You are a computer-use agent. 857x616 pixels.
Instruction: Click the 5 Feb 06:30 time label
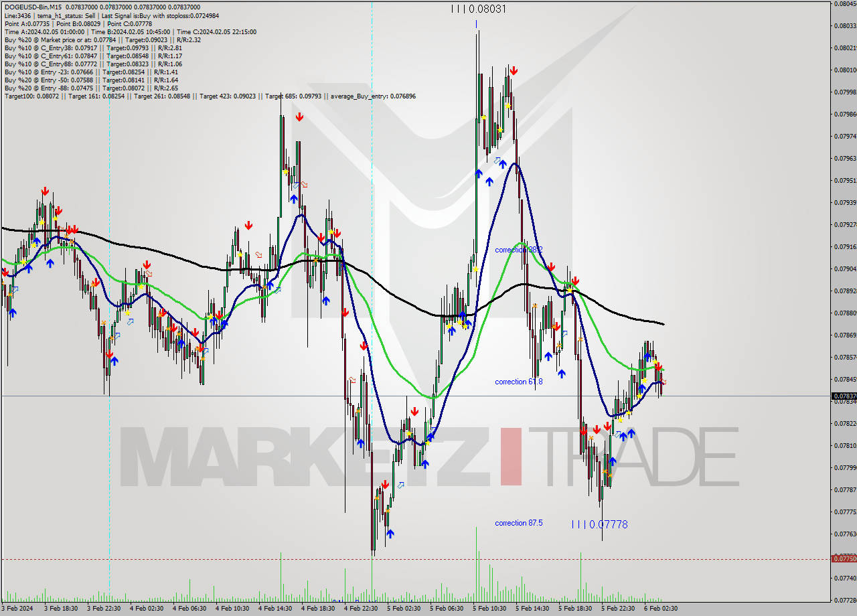point(447,609)
